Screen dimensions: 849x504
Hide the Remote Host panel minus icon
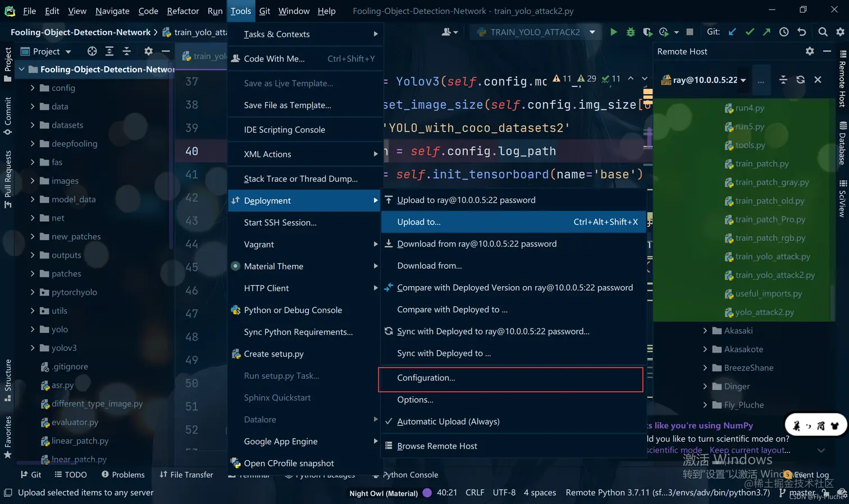pyautogui.click(x=827, y=51)
